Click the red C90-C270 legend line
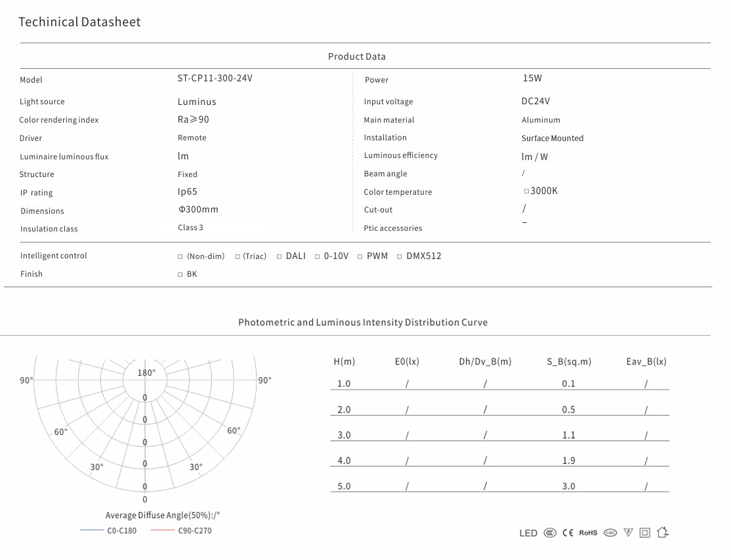 (x=162, y=530)
